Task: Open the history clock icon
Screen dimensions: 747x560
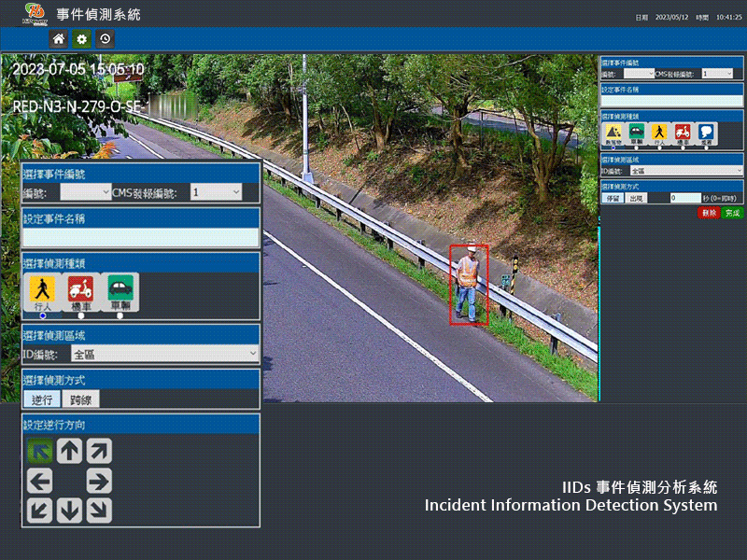Action: [106, 39]
